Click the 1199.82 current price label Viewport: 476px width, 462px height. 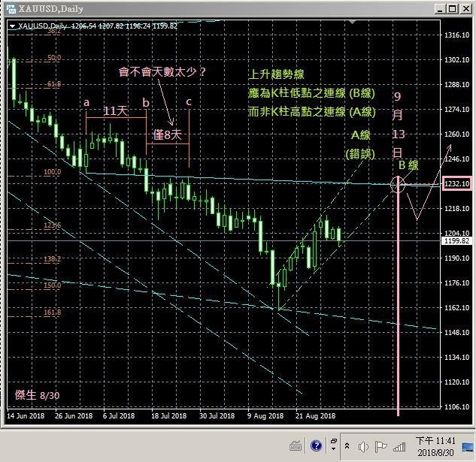click(x=457, y=241)
